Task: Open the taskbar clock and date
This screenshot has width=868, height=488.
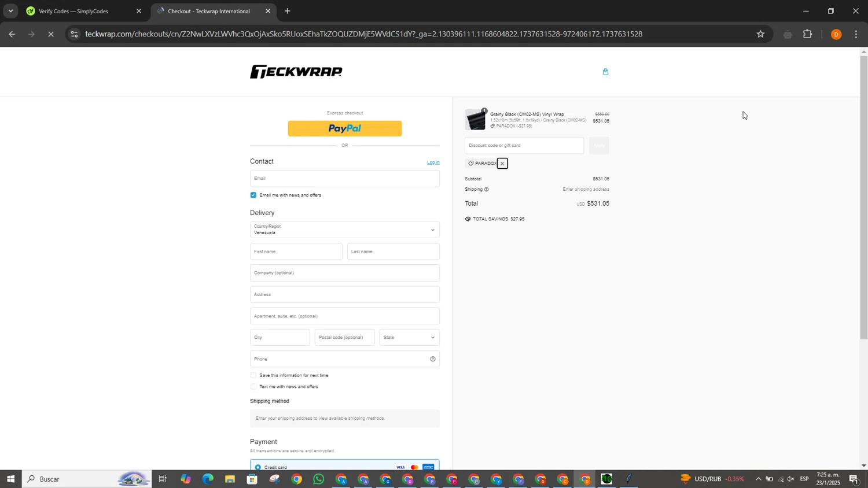Action: [x=828, y=479]
